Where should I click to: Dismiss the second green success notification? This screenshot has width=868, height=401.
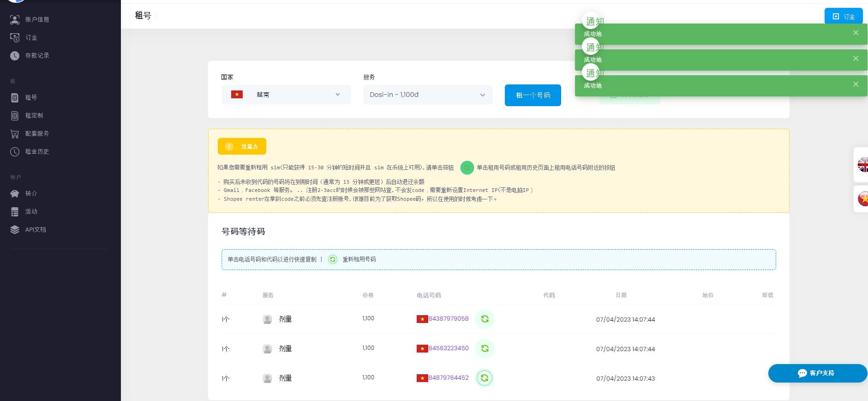pyautogui.click(x=856, y=59)
